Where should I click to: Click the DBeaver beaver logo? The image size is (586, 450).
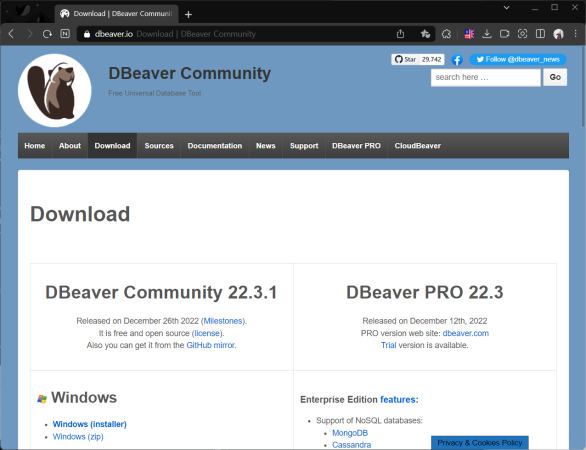[x=55, y=90]
